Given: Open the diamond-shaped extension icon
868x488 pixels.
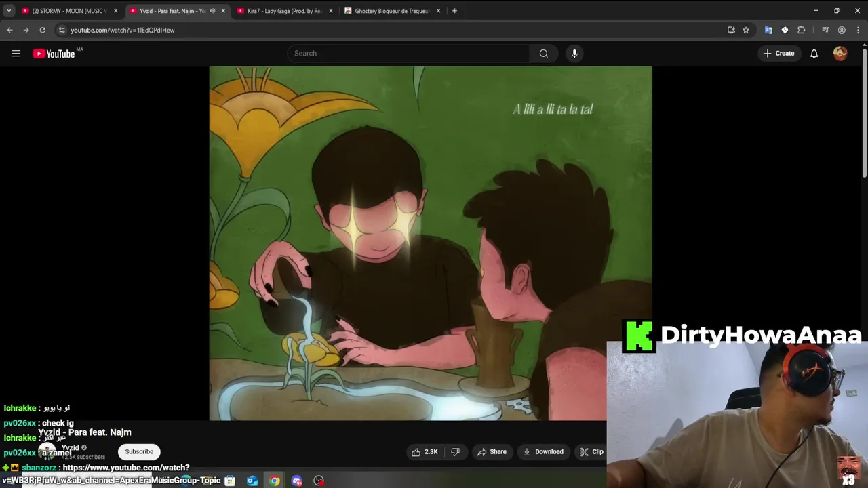Looking at the screenshot, I should 785,30.
